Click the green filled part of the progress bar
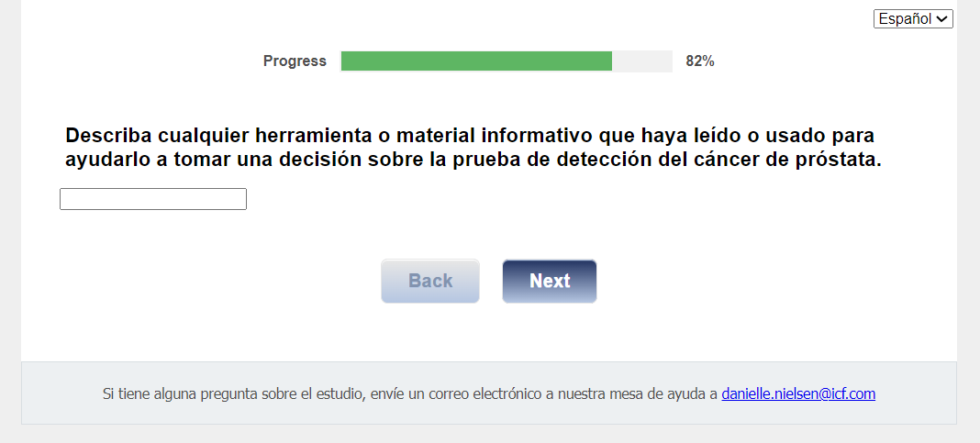Screen dimensions: 980x443 [x=476, y=61]
